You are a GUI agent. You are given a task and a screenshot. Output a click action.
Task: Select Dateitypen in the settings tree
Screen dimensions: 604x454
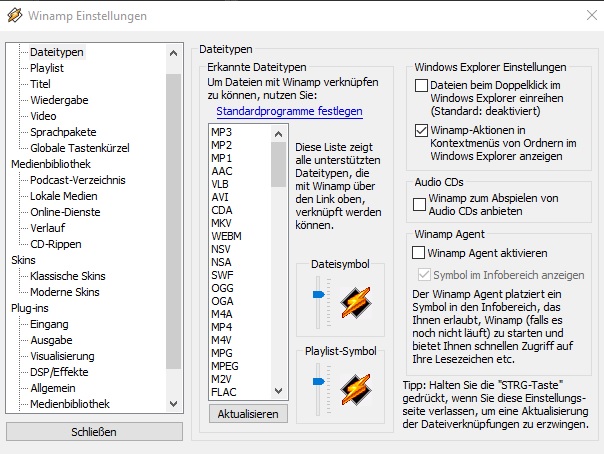tap(57, 52)
